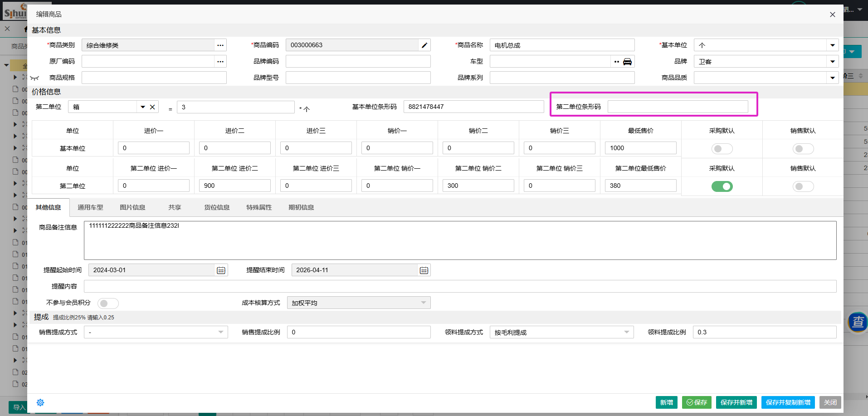Click the ellipsis button beside 商品类别
This screenshot has width=868, height=416.
tap(220, 45)
